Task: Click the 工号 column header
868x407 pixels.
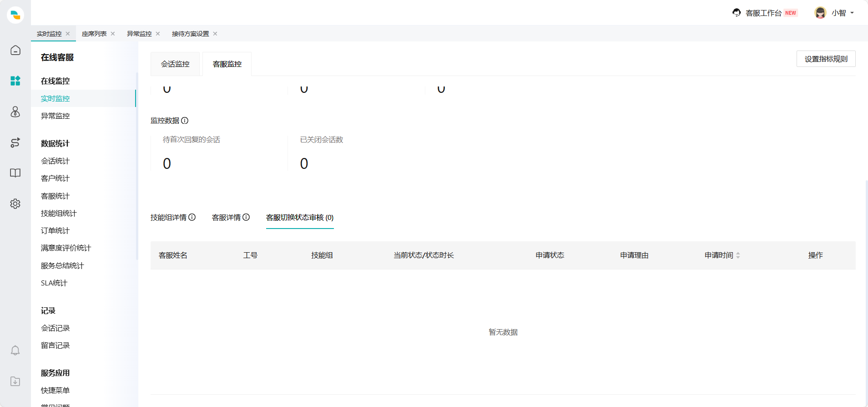Action: pyautogui.click(x=250, y=255)
